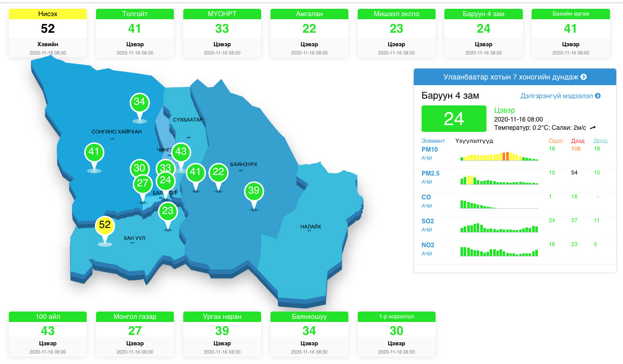623x364 pixels.
Task: Click the SO2 bar chart
Action: [499, 227]
